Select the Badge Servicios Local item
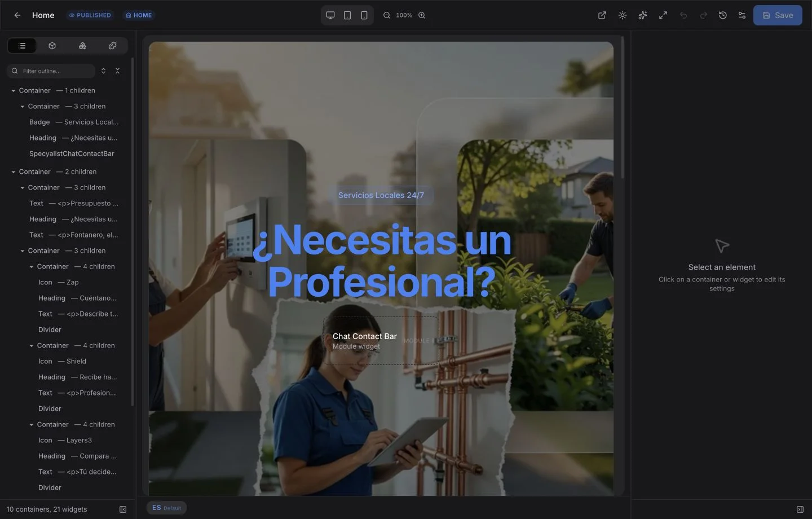Viewport: 812px width, 519px height. 74,122
